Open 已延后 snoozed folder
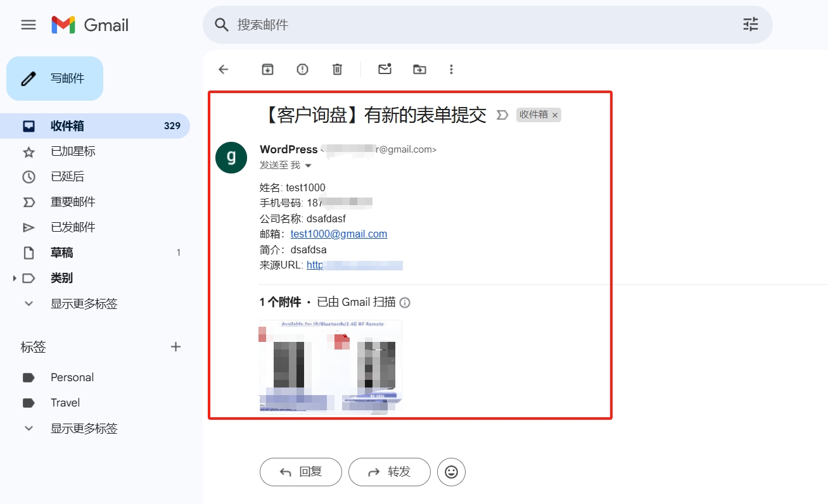Viewport: 828px width, 504px height. (x=95, y=177)
